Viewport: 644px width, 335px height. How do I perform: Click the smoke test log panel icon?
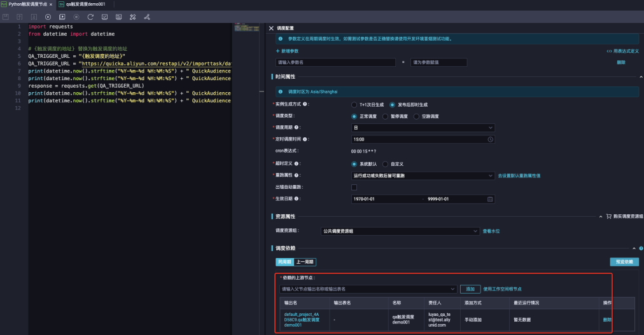(119, 17)
